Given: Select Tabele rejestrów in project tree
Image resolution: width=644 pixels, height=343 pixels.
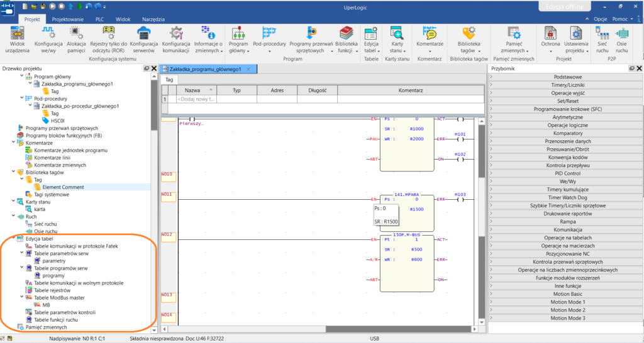Looking at the screenshot, I should [x=52, y=290].
